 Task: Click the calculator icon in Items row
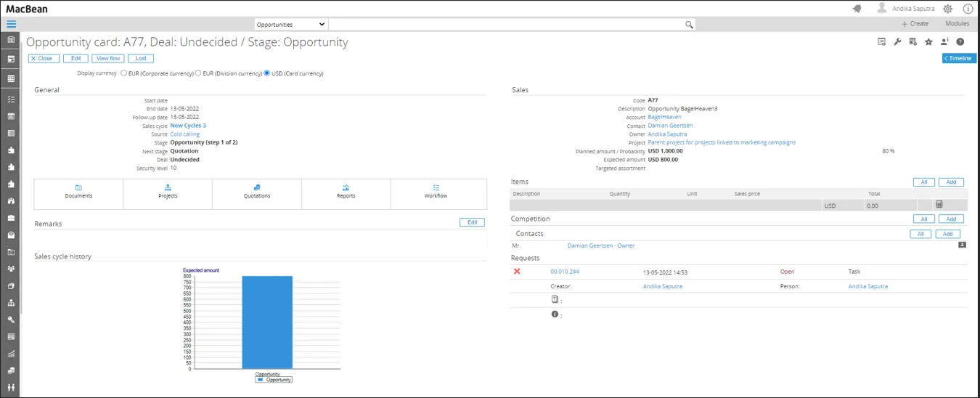pyautogui.click(x=939, y=205)
